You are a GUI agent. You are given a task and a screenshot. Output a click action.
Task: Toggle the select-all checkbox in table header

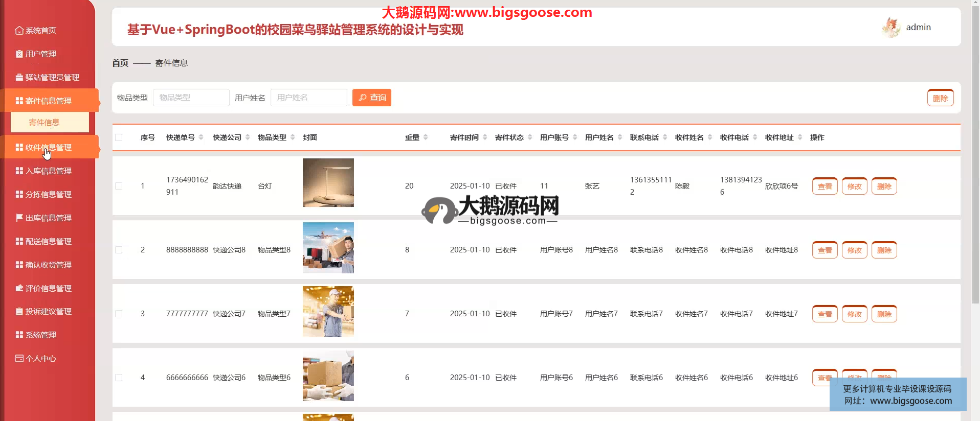(x=119, y=137)
